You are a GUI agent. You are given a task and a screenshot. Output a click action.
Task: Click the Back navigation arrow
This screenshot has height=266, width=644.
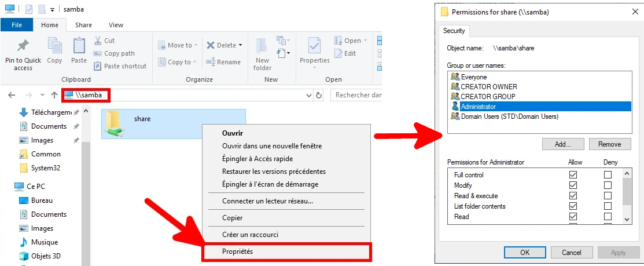click(x=12, y=96)
